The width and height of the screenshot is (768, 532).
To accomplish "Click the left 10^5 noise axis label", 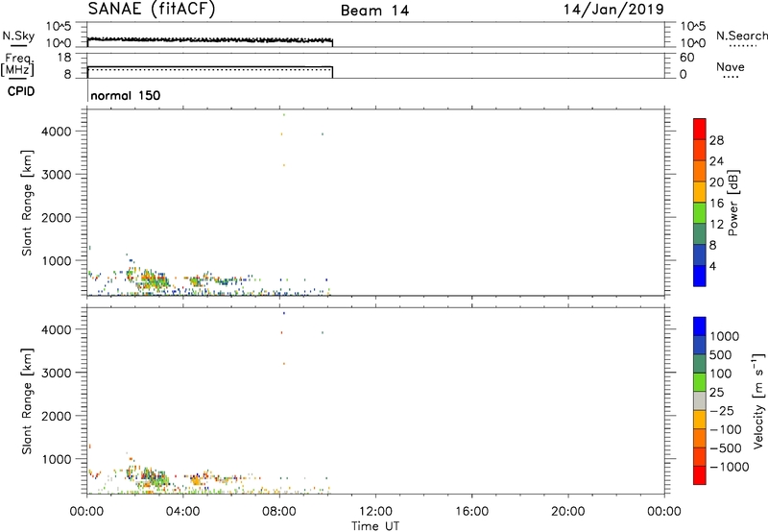I will tap(59, 26).
